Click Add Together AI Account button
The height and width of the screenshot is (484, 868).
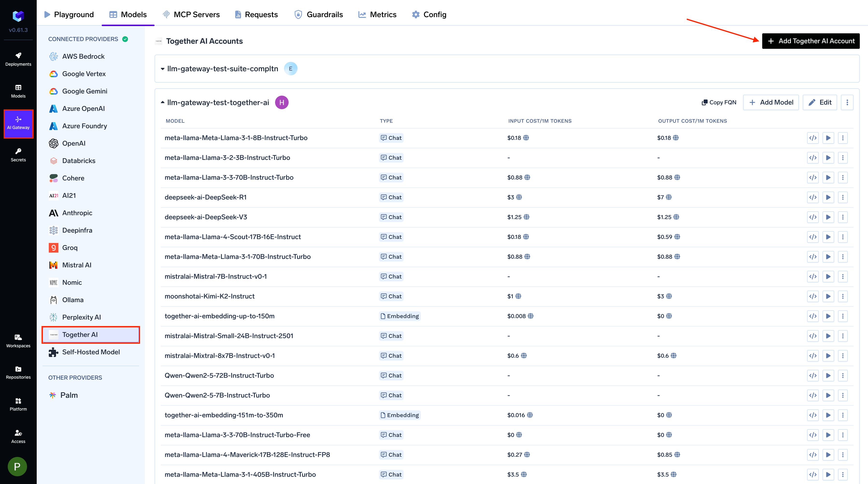811,41
